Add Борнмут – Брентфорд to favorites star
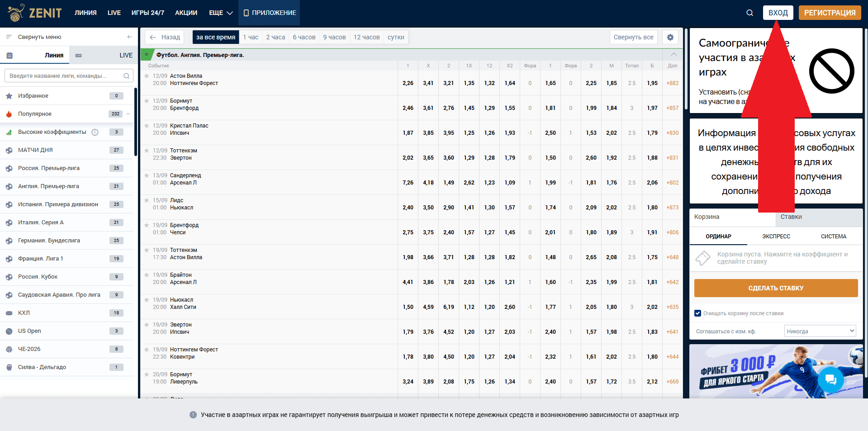Image resolution: width=868 pixels, height=431 pixels. click(x=147, y=101)
